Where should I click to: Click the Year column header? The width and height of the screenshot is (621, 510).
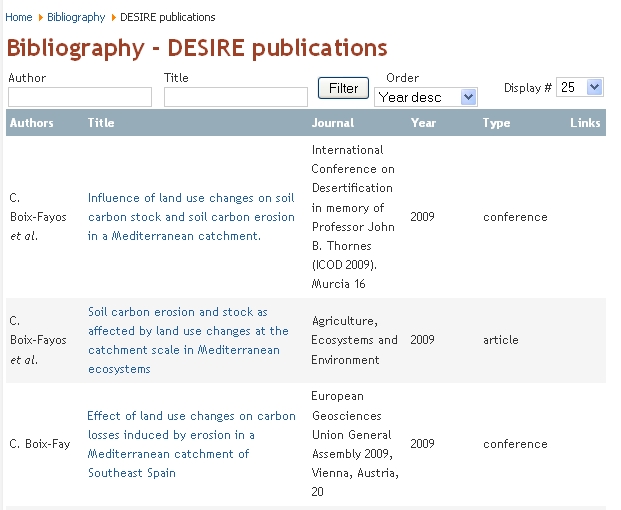click(x=423, y=123)
